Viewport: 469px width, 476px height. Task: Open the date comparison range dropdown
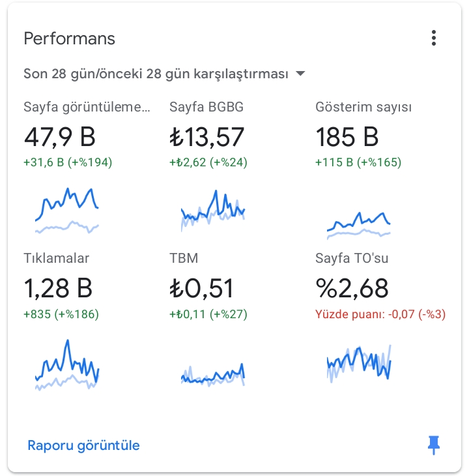(164, 74)
